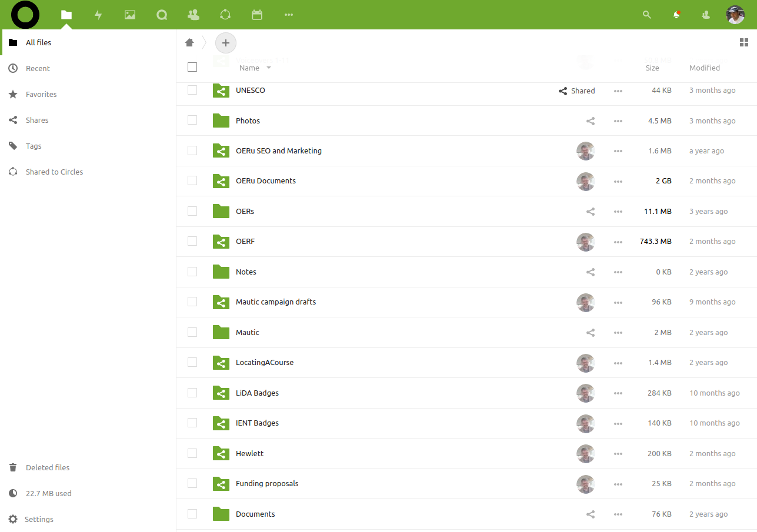Viewport: 757px width, 532px height.
Task: Show more apps via the three-dot header icon
Action: point(288,15)
